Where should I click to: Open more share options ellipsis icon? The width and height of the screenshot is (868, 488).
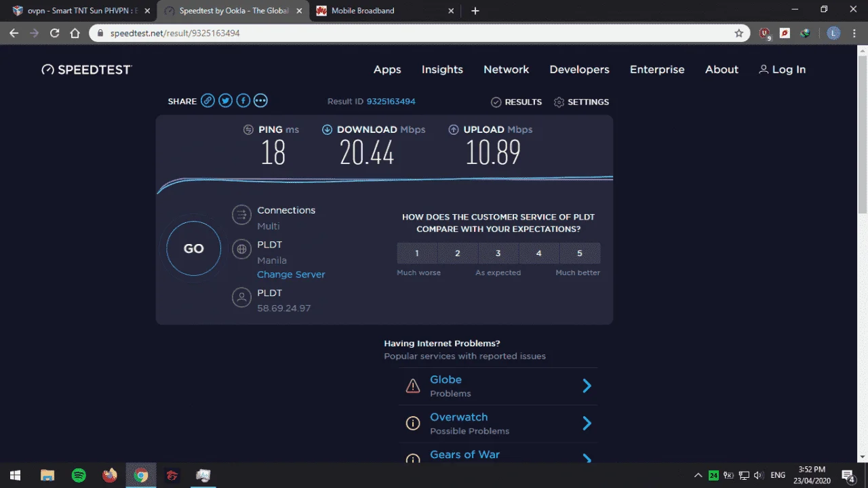pos(260,101)
